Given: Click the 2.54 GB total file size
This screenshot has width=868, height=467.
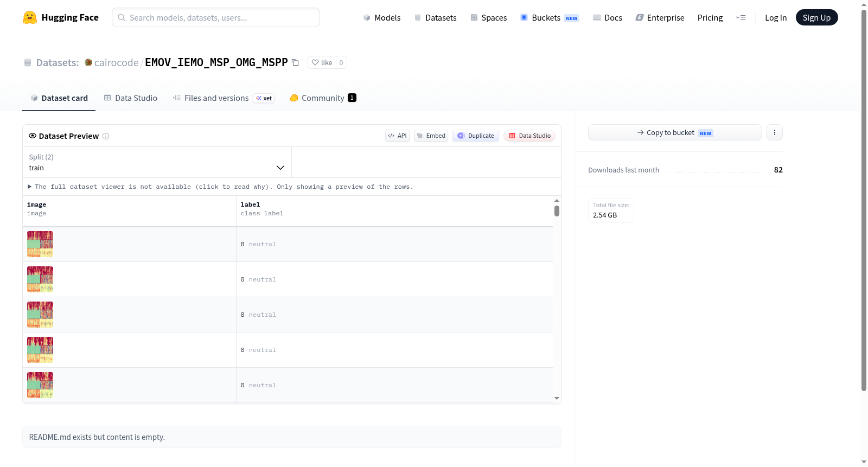Looking at the screenshot, I should tap(605, 215).
